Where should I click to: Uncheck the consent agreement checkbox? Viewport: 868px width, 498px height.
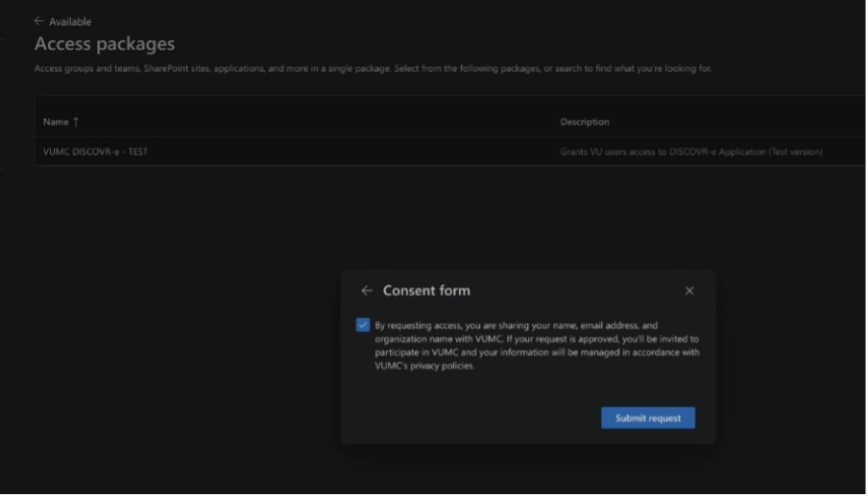click(x=363, y=325)
